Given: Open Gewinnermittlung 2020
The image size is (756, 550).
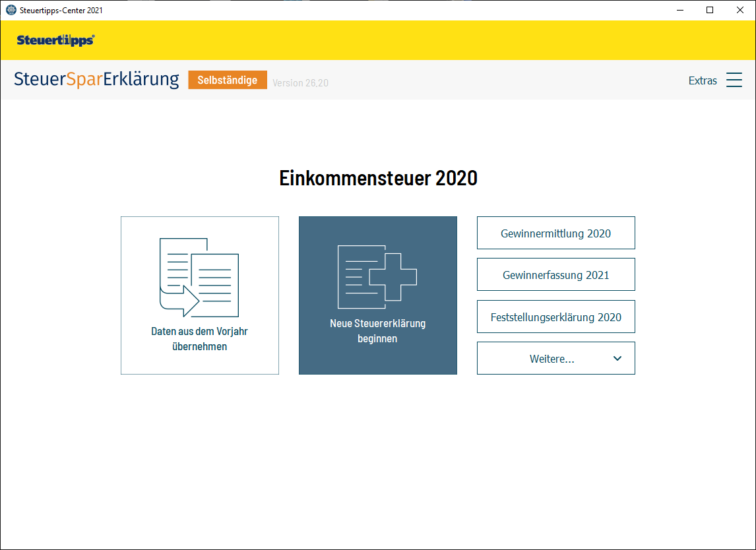Looking at the screenshot, I should point(555,233).
